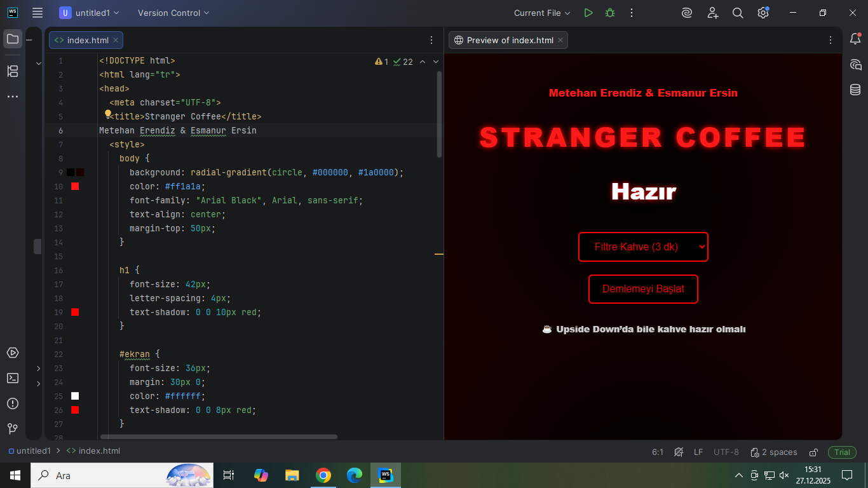The width and height of the screenshot is (868, 488).
Task: Run the current file
Action: tap(588, 13)
